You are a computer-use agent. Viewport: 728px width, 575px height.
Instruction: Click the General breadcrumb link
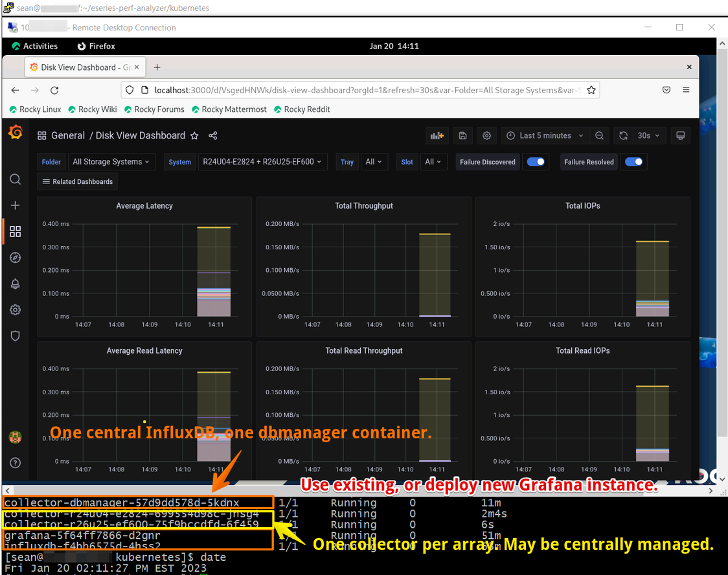point(68,135)
